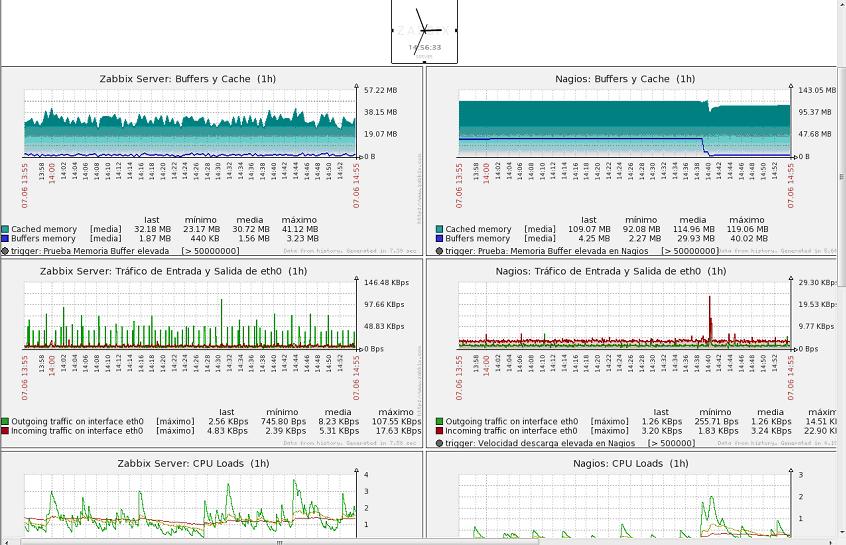Click trigger icon for Velocidad descarga elevada en Nagios
Viewport: 846px width, 545px height.
click(x=440, y=443)
